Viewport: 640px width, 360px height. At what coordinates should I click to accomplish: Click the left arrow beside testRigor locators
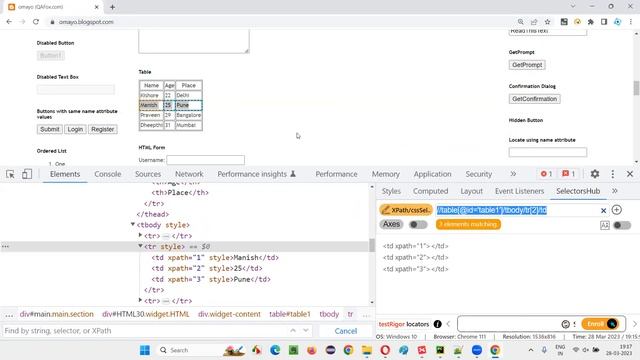(448, 324)
